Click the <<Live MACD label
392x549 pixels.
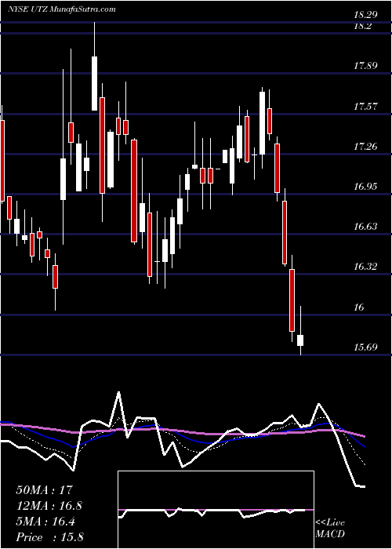pos(330,528)
